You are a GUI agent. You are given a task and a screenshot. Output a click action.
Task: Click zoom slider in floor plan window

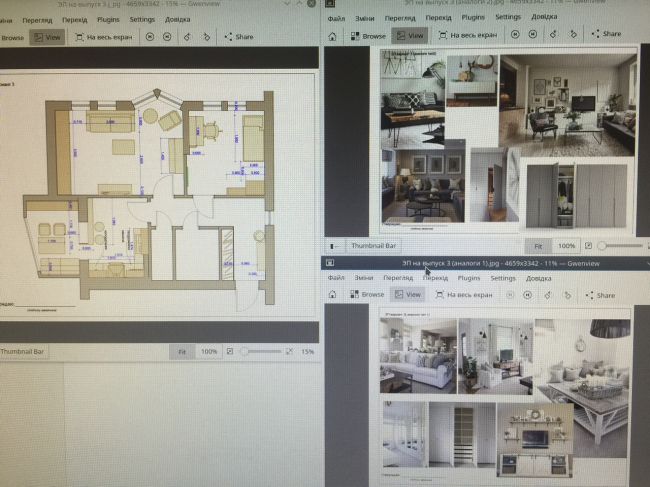point(255,352)
